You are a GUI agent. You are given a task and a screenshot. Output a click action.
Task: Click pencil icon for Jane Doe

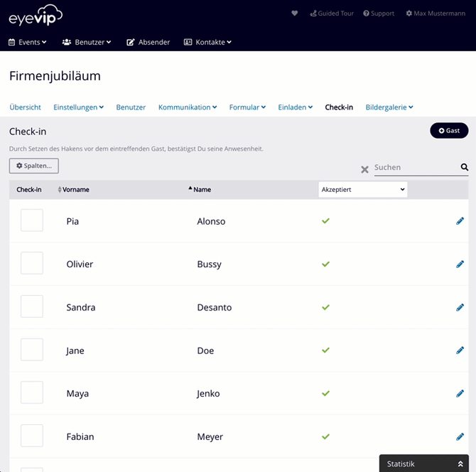point(460,350)
